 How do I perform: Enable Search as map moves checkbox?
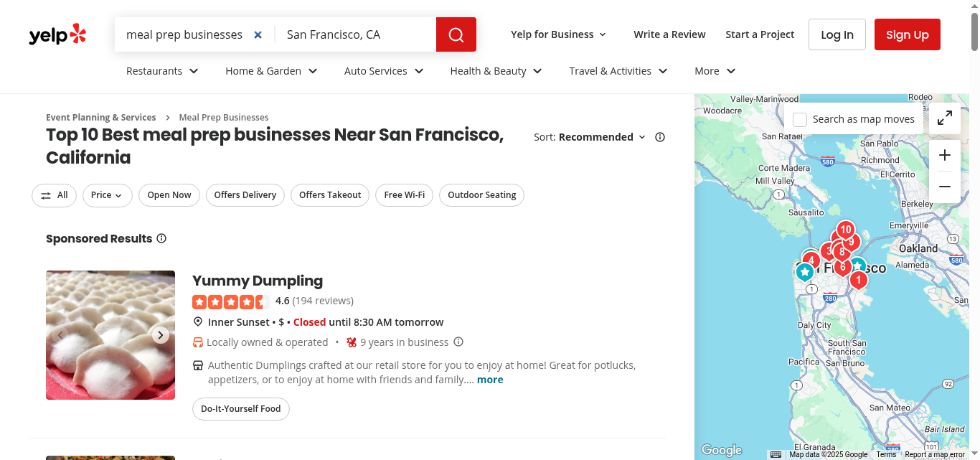800,120
